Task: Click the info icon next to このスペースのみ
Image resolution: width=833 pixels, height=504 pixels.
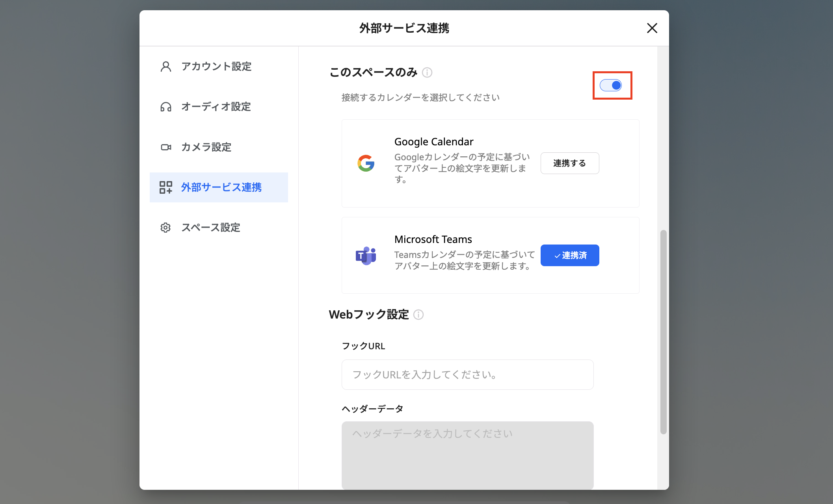Action: click(x=427, y=72)
